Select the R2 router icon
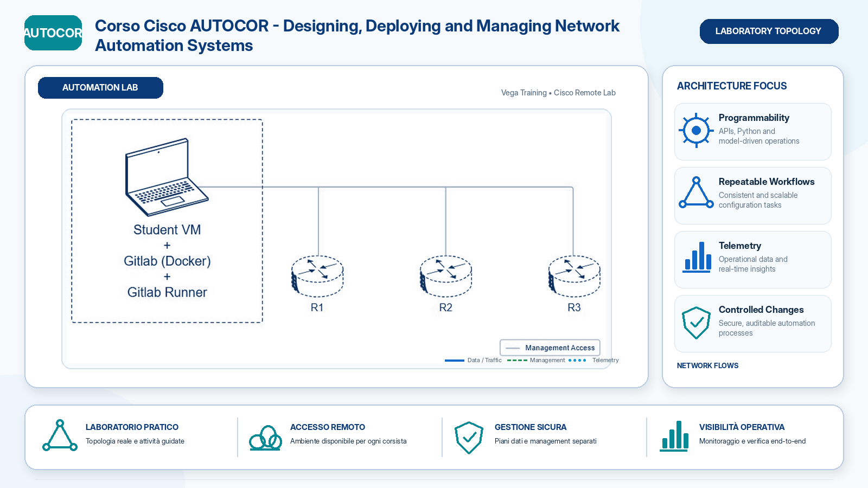Screen dimensions: 868x488 [x=446, y=276]
